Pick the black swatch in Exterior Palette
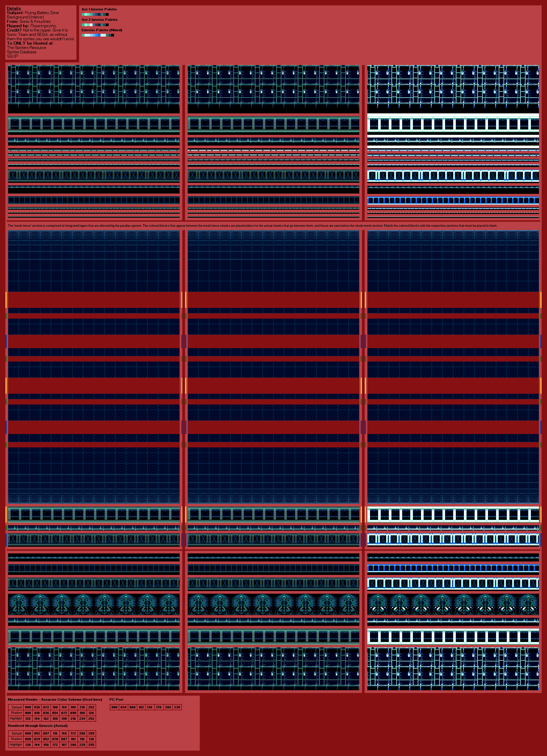Image resolution: width=547 pixels, height=756 pixels. tap(113, 35)
